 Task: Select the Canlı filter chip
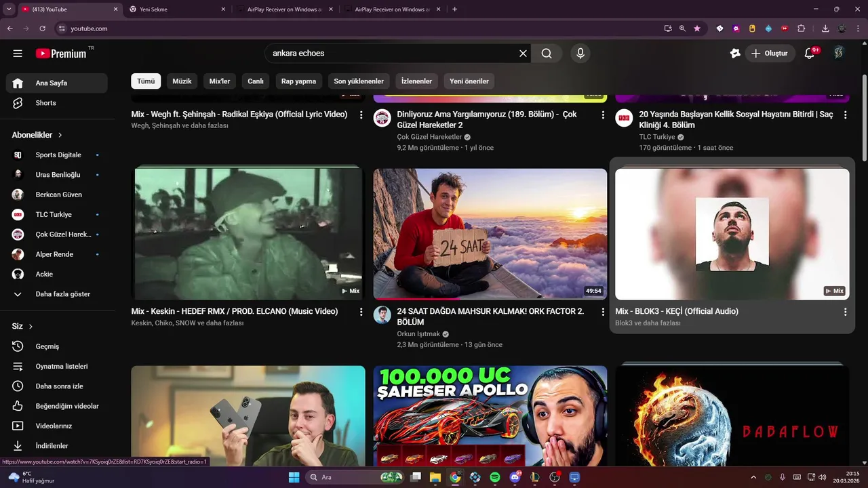click(256, 81)
